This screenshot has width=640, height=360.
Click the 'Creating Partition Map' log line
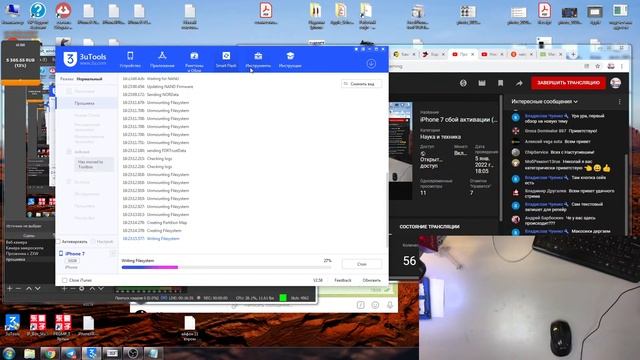[155, 222]
